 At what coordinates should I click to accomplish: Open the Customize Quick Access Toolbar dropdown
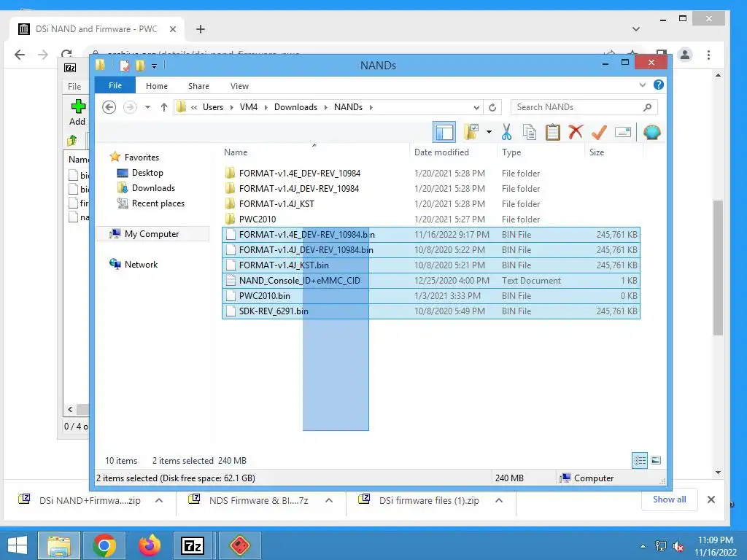pyautogui.click(x=155, y=66)
